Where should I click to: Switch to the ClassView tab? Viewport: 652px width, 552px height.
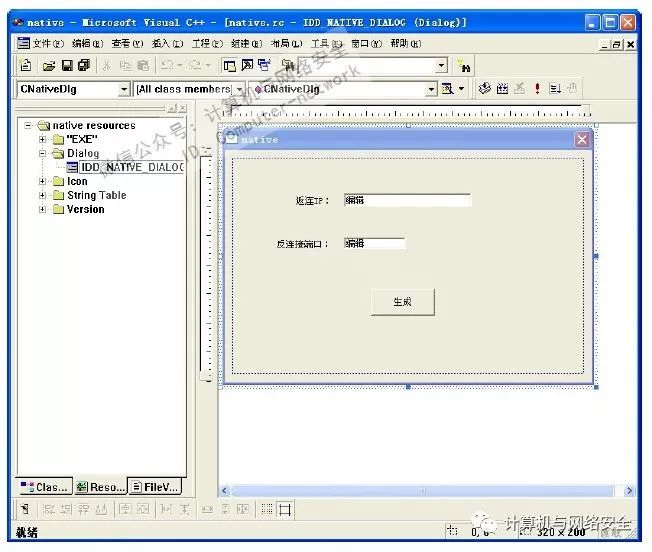pos(44,487)
